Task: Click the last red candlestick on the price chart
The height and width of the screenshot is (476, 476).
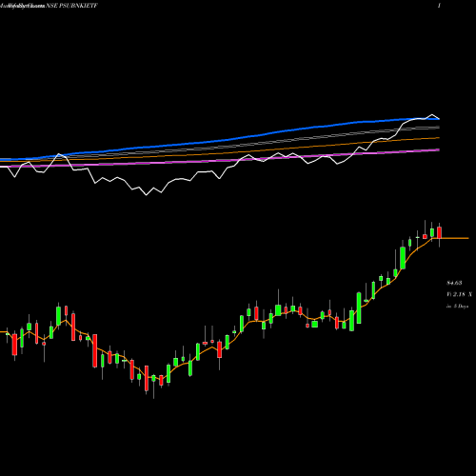Action: click(439, 232)
